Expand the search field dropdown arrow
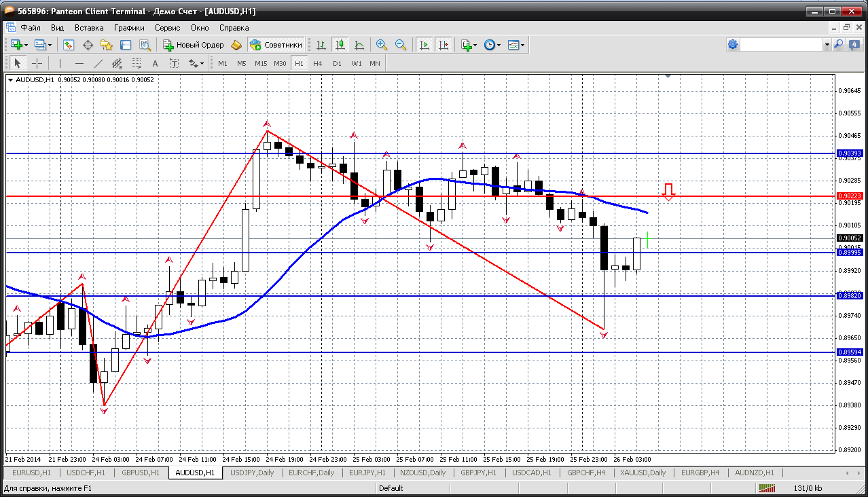This screenshot has height=497, width=868. pos(827,44)
